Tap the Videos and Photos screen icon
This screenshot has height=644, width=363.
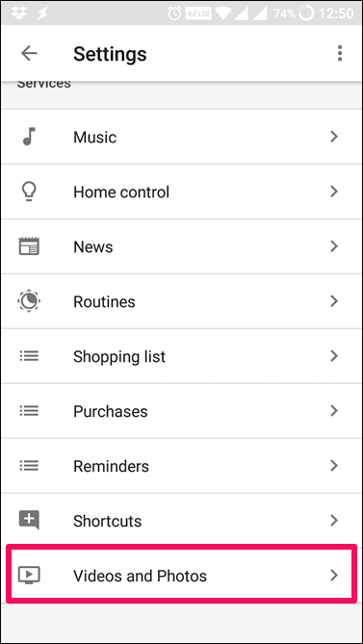click(29, 575)
